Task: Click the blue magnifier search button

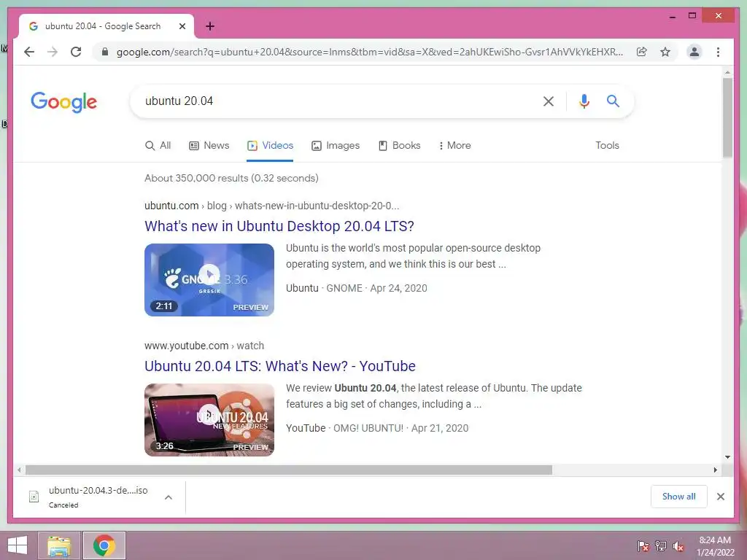Action: click(x=613, y=101)
